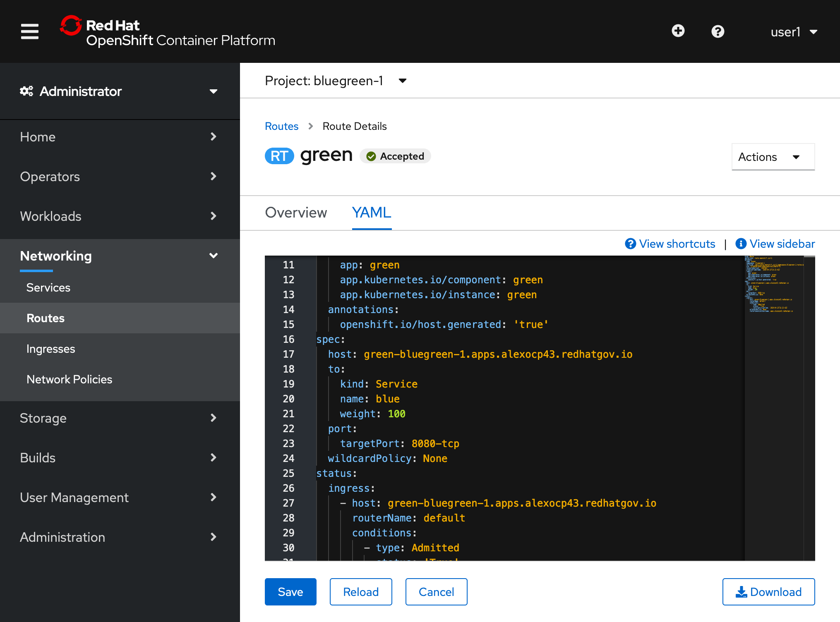This screenshot has width=840, height=622.
Task: Click the 'Route Details' breadcrumb text
Action: [x=355, y=126]
